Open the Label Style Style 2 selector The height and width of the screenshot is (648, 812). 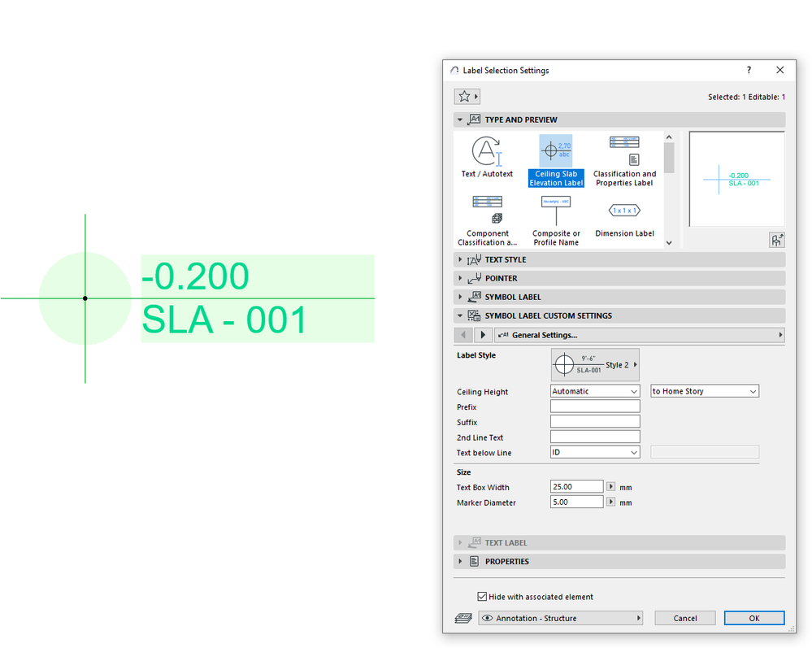coord(594,363)
